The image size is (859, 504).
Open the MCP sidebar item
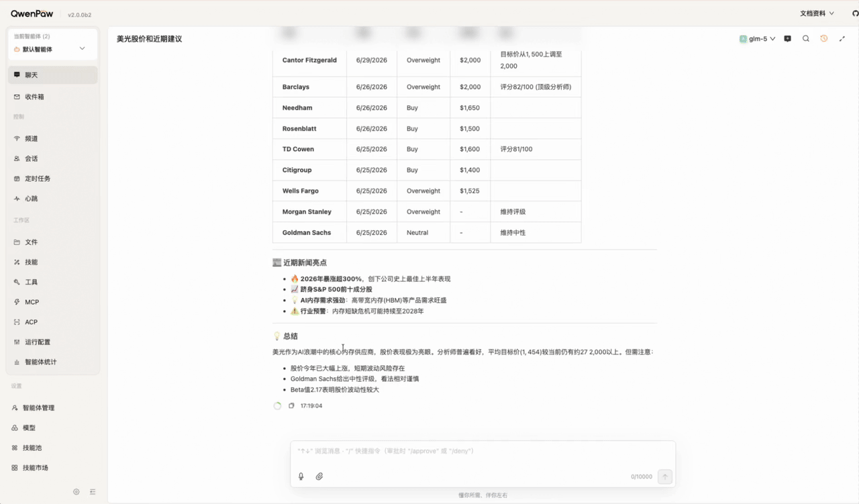(x=52, y=302)
